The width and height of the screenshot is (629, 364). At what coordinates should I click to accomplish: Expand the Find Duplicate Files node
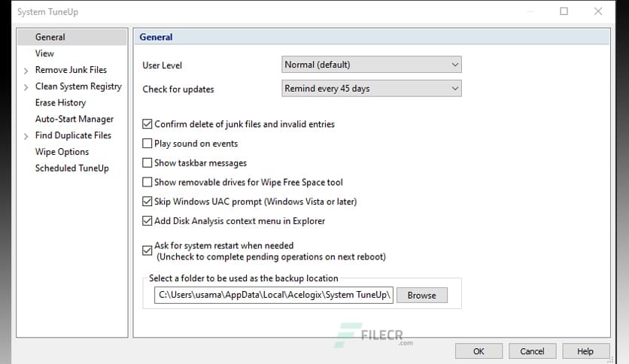pyautogui.click(x=26, y=137)
